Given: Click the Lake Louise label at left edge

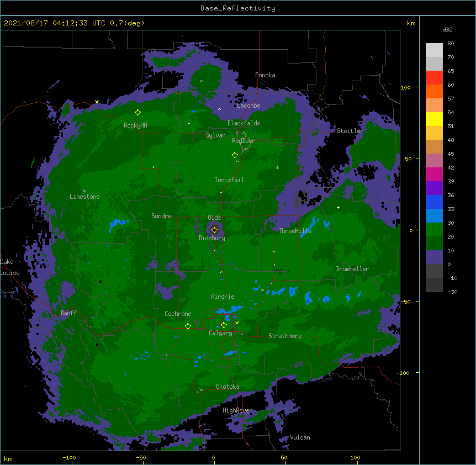Looking at the screenshot, I should 10,267.
